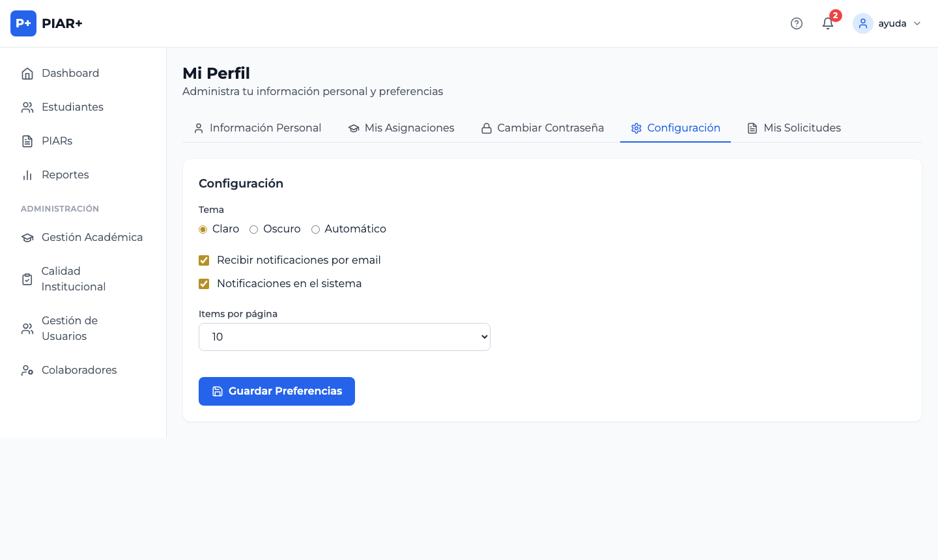
Task: Click the Dashboard home icon
Action: 27,74
